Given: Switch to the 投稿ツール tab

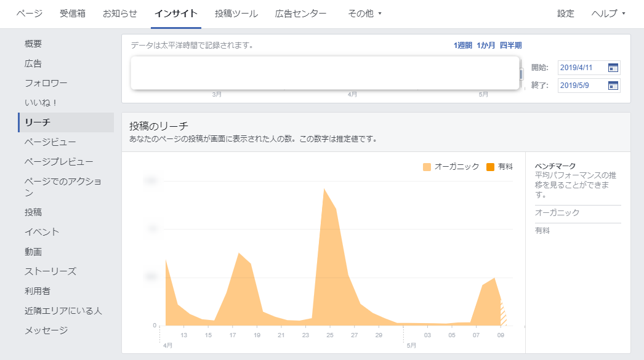Looking at the screenshot, I should pos(236,14).
